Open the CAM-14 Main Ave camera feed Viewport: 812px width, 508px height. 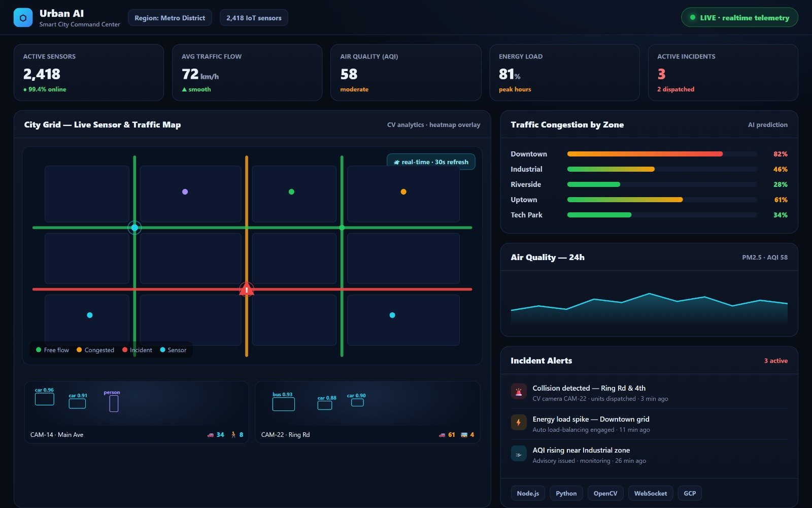(137, 412)
